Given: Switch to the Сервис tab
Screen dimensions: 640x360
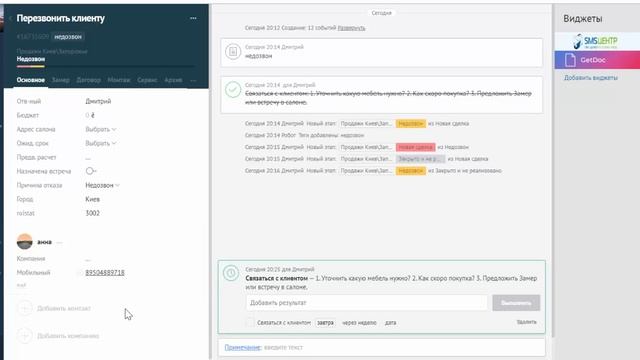Looking at the screenshot, I should [x=147, y=80].
